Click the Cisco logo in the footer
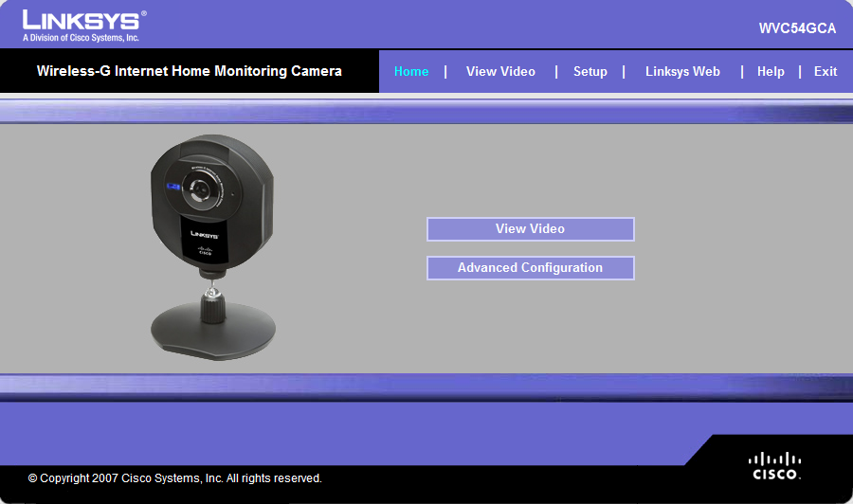 [x=774, y=466]
